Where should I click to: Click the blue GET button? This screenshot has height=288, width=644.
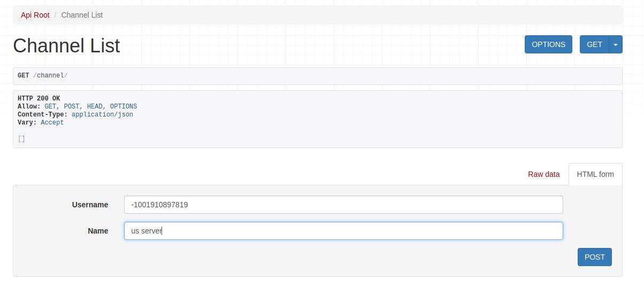point(594,44)
